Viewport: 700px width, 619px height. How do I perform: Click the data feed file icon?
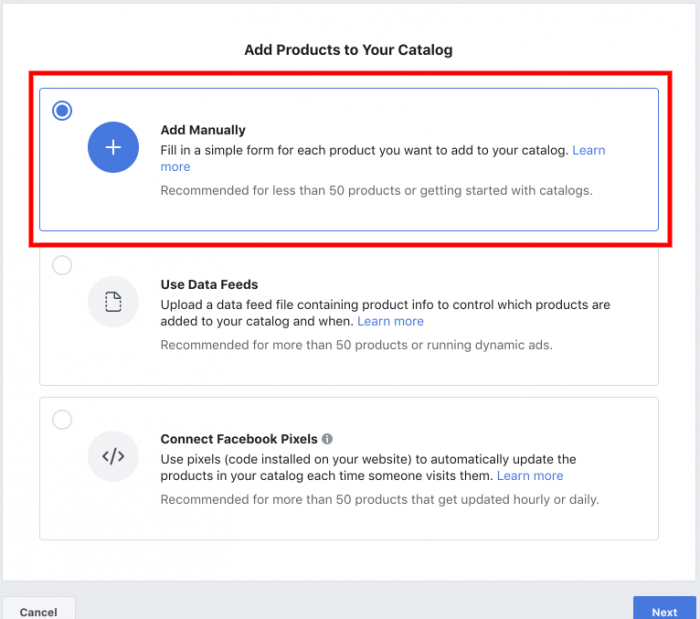(x=113, y=302)
